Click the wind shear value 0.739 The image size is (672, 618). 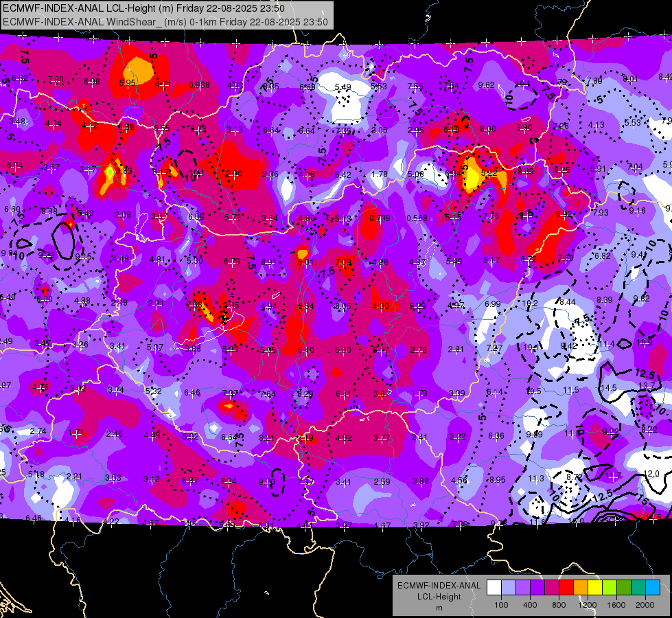point(380,218)
